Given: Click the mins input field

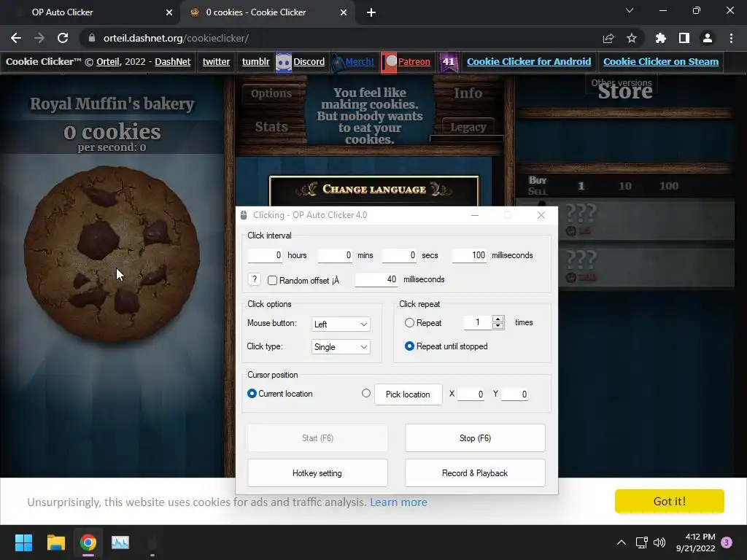Looking at the screenshot, I should [x=336, y=255].
